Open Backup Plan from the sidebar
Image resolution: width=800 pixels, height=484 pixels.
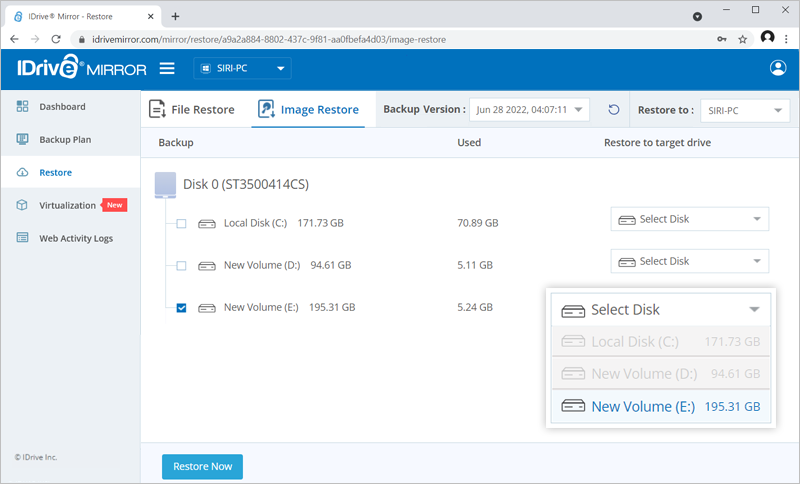(70, 139)
